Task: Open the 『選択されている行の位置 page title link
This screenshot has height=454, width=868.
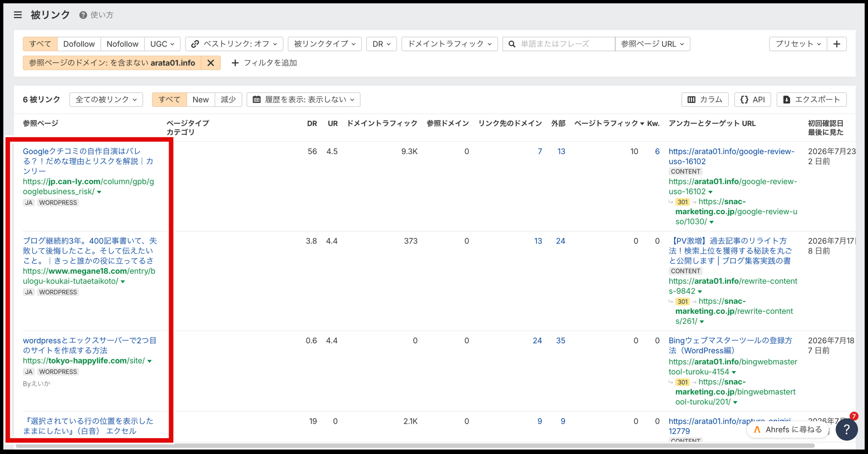Action: coord(88,426)
